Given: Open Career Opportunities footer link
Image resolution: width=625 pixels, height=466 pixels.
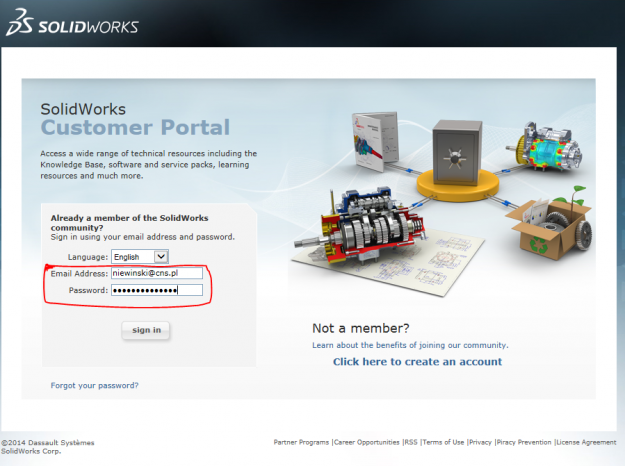Looking at the screenshot, I should point(367,442).
